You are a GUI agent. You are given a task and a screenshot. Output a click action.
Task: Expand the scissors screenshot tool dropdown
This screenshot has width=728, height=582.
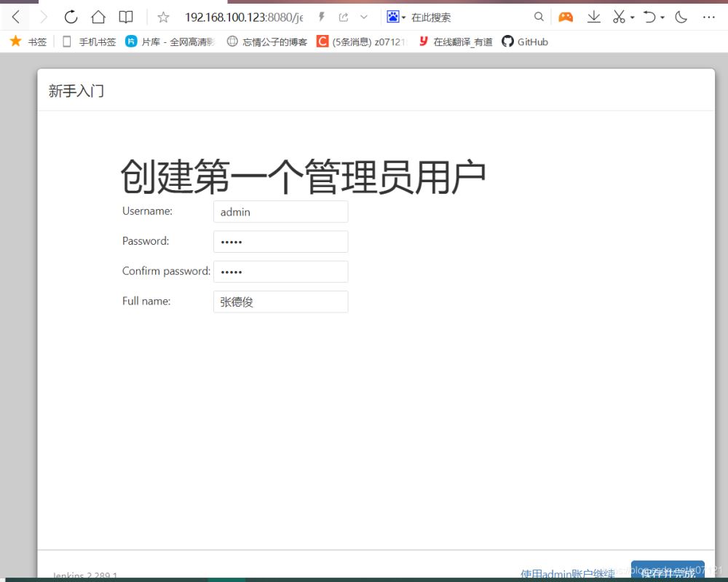click(632, 17)
